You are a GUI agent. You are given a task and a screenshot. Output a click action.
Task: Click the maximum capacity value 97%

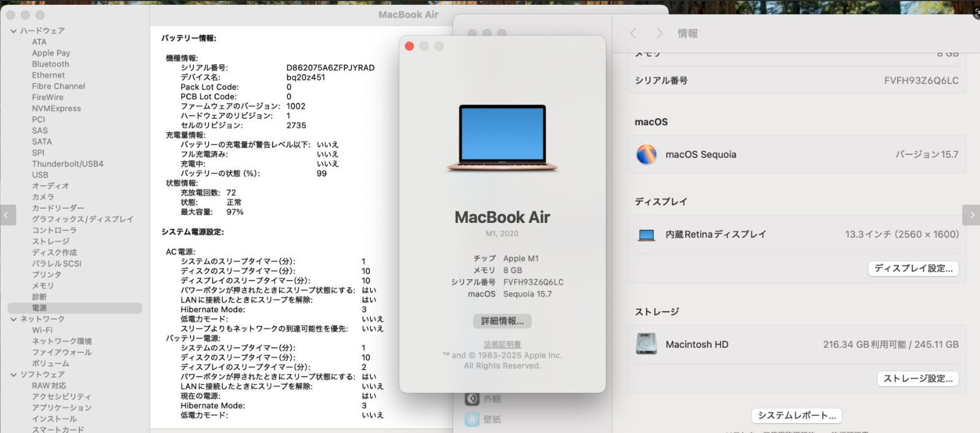click(x=235, y=212)
